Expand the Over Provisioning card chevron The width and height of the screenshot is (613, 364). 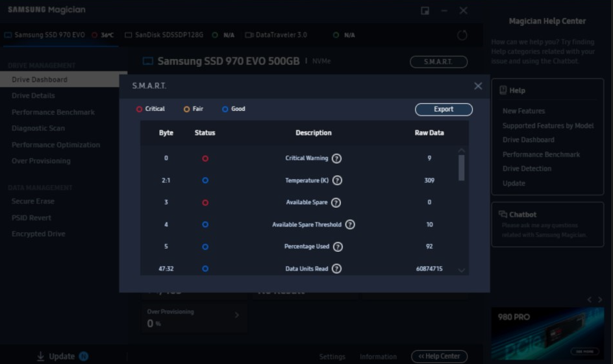(x=236, y=315)
